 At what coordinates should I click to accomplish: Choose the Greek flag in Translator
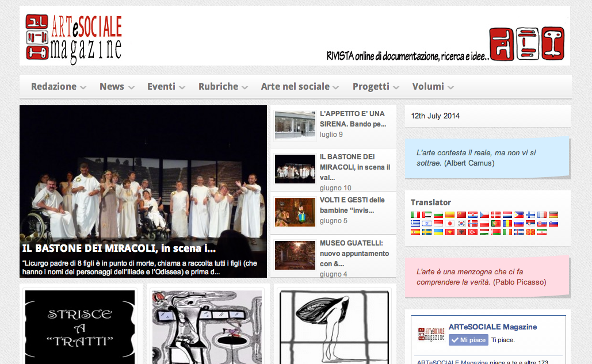pos(415,223)
